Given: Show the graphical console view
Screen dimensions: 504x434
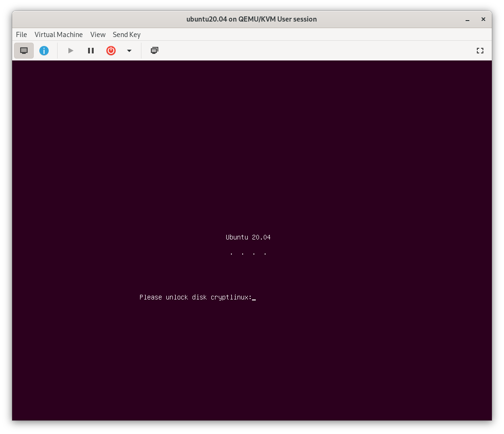Looking at the screenshot, I should (24, 51).
